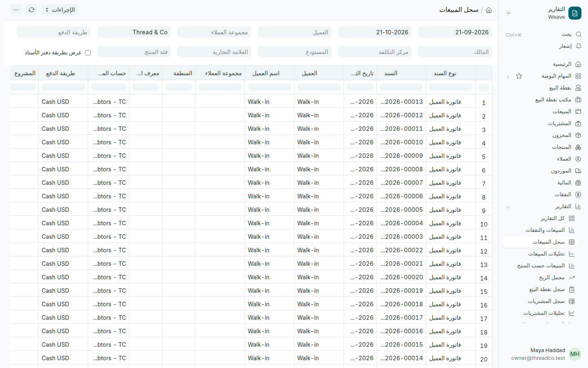Image resolution: width=588 pixels, height=368 pixels.
Task: Click the العميل filter field
Action: pyautogui.click(x=294, y=32)
